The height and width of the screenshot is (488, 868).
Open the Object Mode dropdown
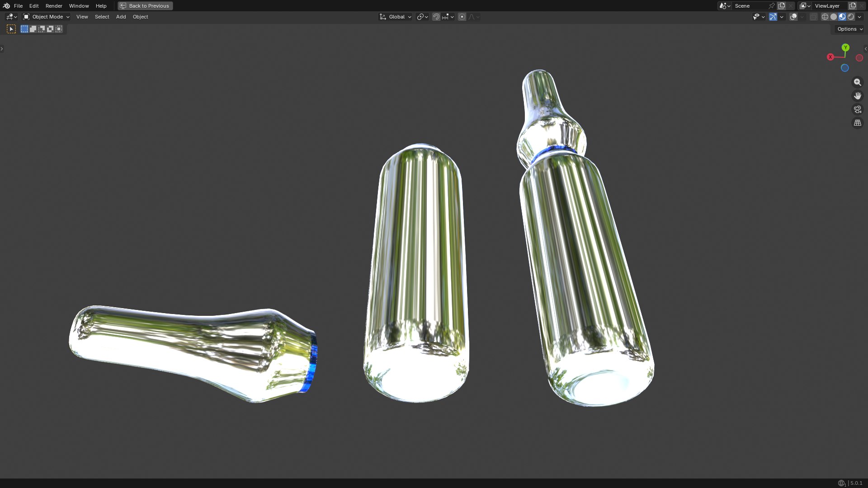tap(46, 17)
